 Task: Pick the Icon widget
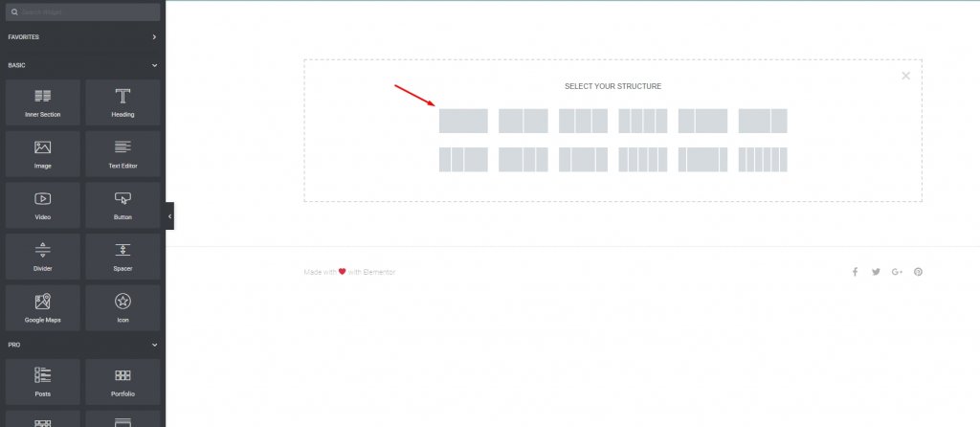click(x=122, y=307)
